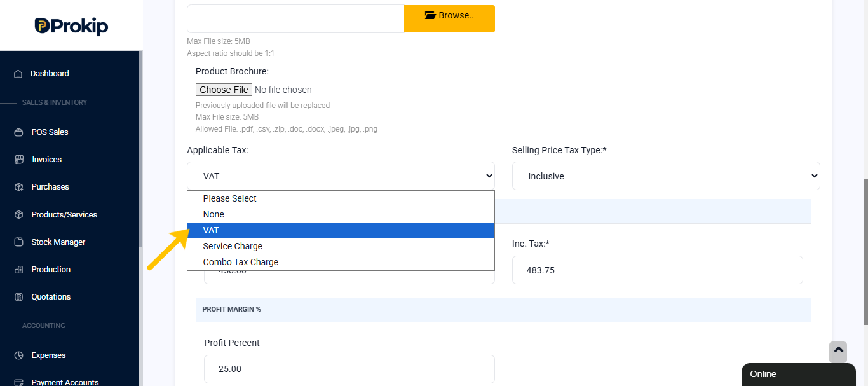This screenshot has height=386, width=868.
Task: Click the Payment Accounts icon
Action: [18, 382]
